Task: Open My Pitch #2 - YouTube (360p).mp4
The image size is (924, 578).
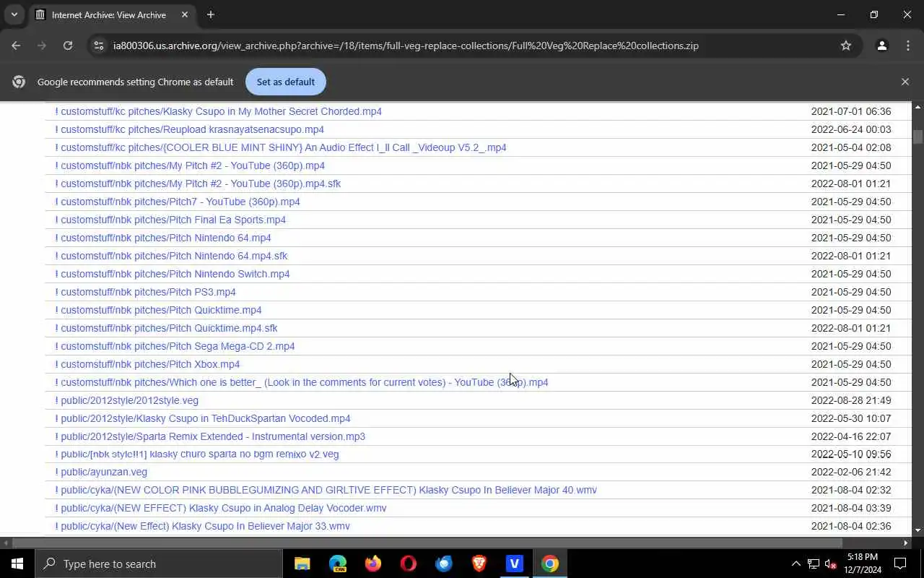Action: coord(190,165)
